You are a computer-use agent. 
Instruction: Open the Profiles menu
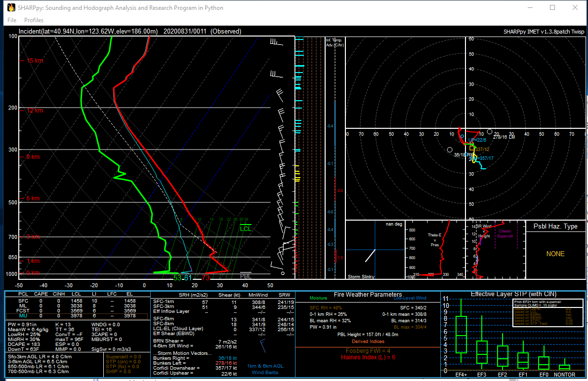(34, 20)
